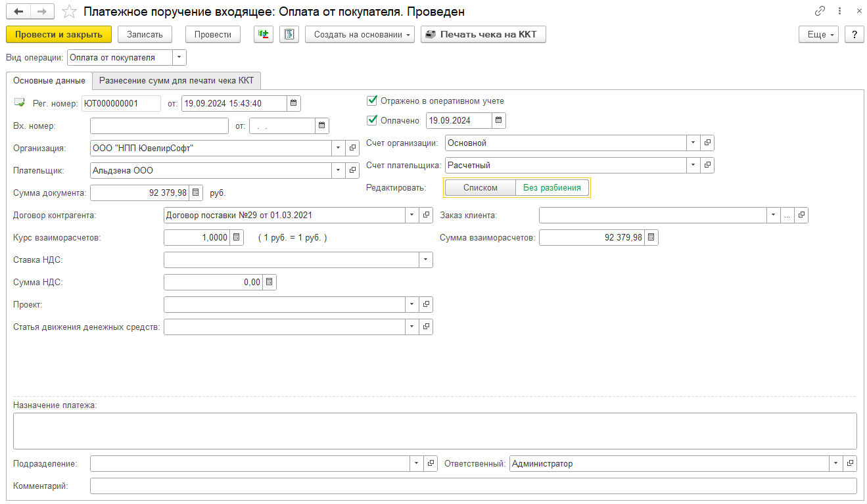
Task: Click ellipsis select button for Заказ клиента
Action: point(787,215)
